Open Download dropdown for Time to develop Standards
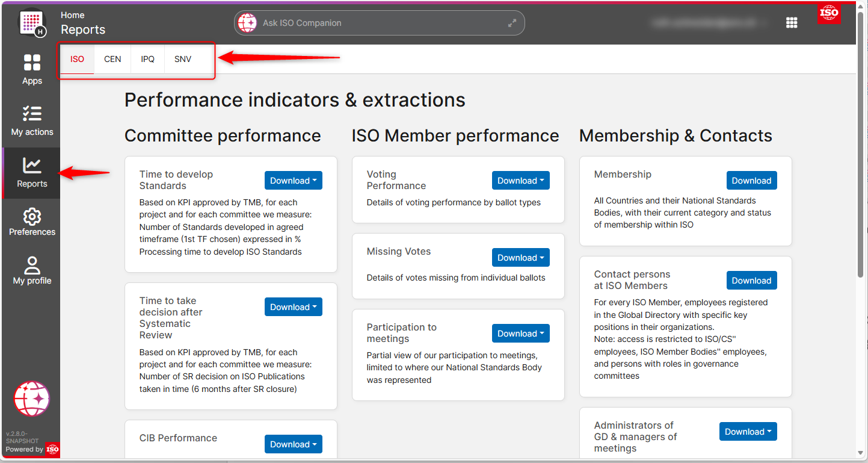This screenshot has height=463, width=868. coord(294,181)
